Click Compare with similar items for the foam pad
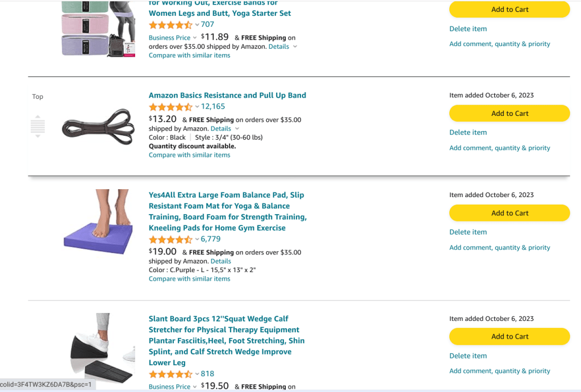This screenshot has width=581, height=392. tap(189, 278)
